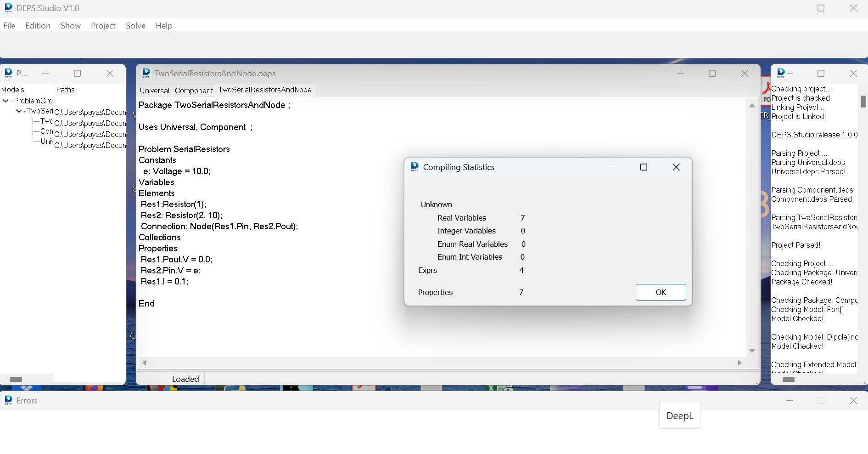Image resolution: width=868 pixels, height=454 pixels.
Task: Confirm Compiling Statistics with OK button
Action: (661, 292)
